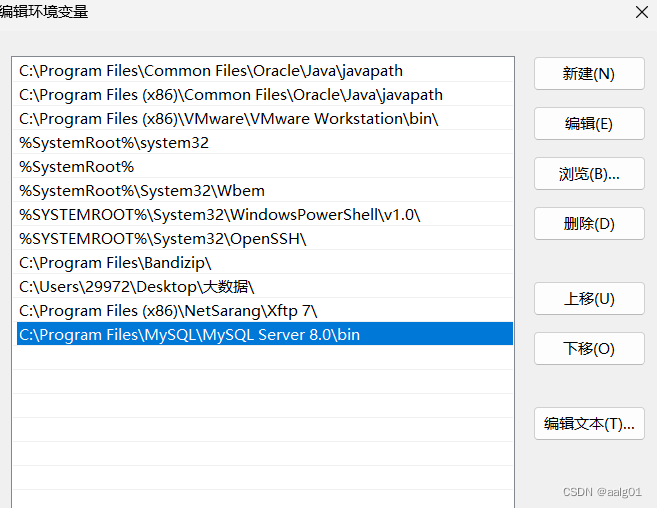Select the C:\Users\29972\Desktop\大数据\ entry

[265, 286]
